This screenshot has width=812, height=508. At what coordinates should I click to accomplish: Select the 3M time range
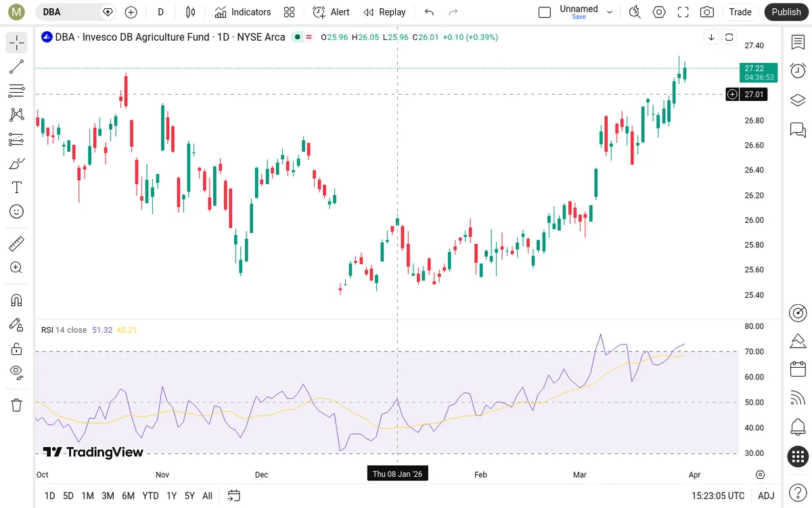[108, 496]
